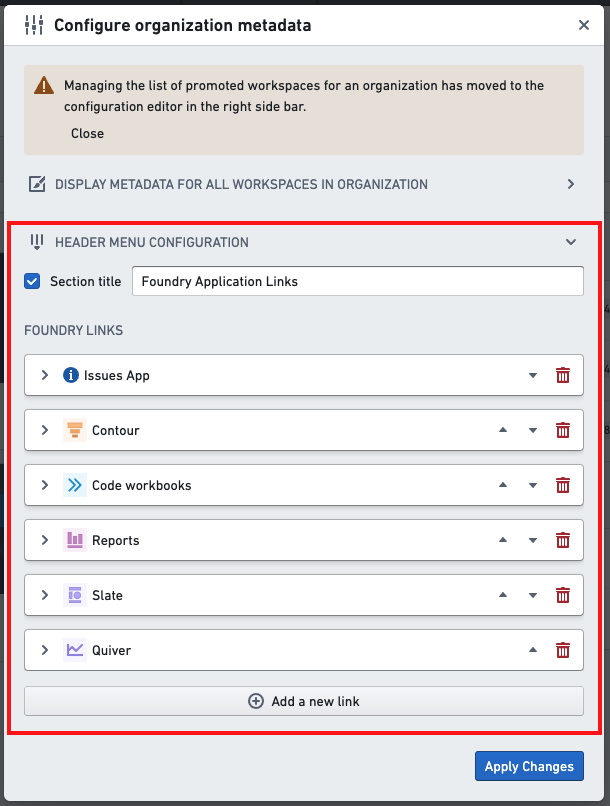Click the Slate app icon

(75, 595)
